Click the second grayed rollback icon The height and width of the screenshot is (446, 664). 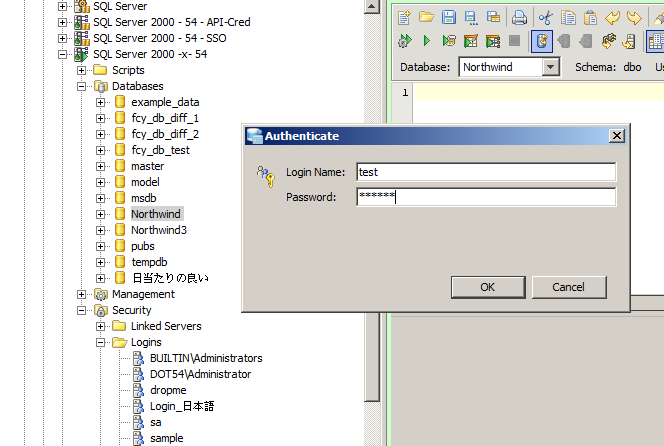tap(586, 41)
